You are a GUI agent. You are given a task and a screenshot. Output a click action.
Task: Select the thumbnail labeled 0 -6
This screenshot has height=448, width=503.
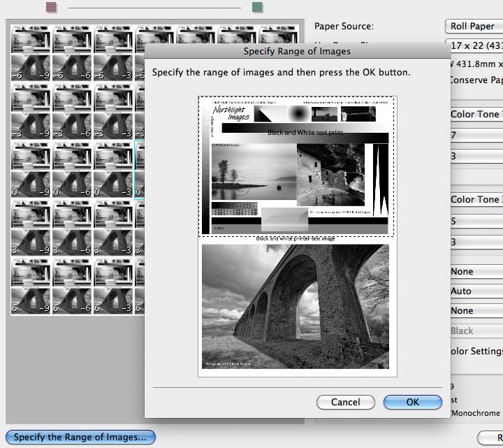coord(72,169)
